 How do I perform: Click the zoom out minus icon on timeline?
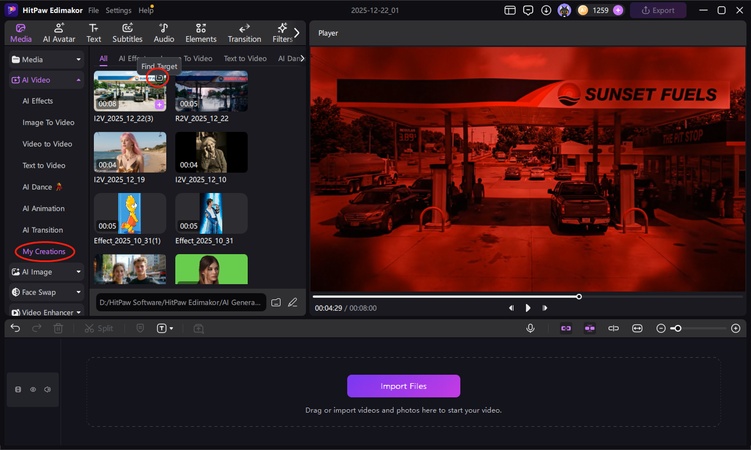[x=661, y=328]
